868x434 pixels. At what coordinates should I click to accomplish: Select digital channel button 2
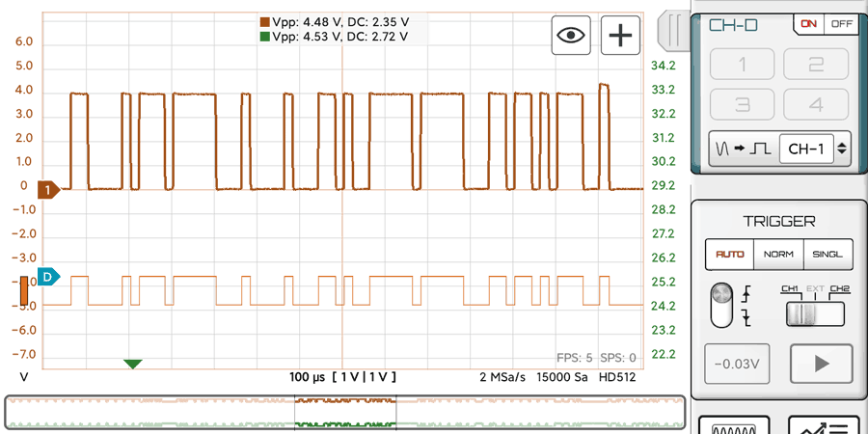(815, 65)
